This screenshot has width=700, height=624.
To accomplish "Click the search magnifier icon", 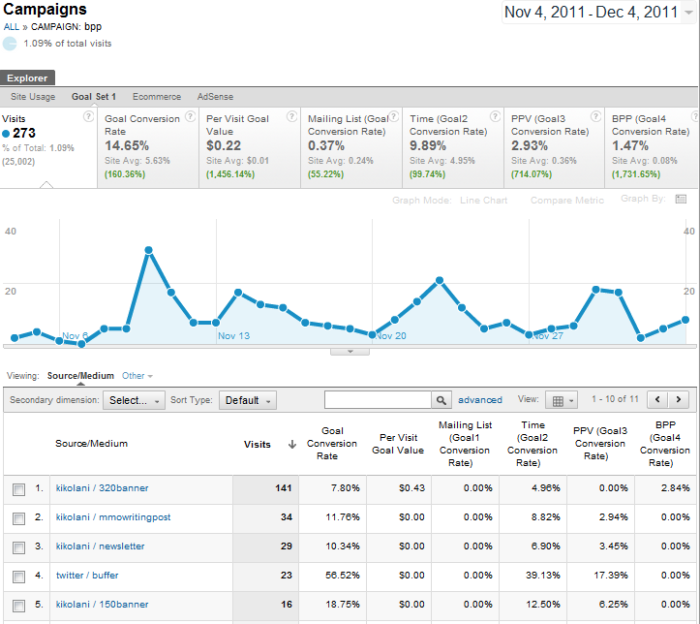I will pos(441,400).
